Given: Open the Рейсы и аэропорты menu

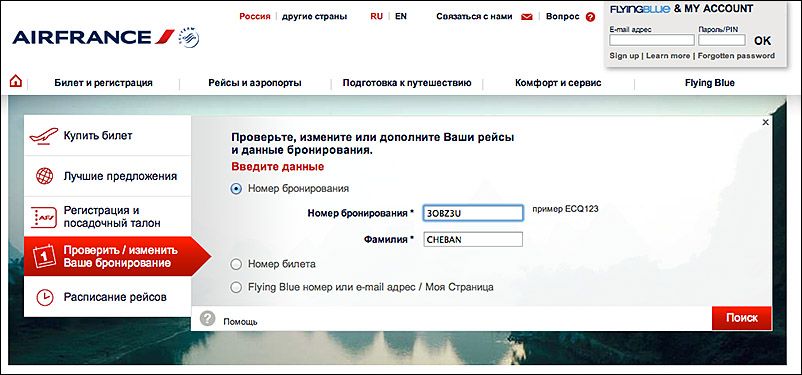Looking at the screenshot, I should coord(255,83).
